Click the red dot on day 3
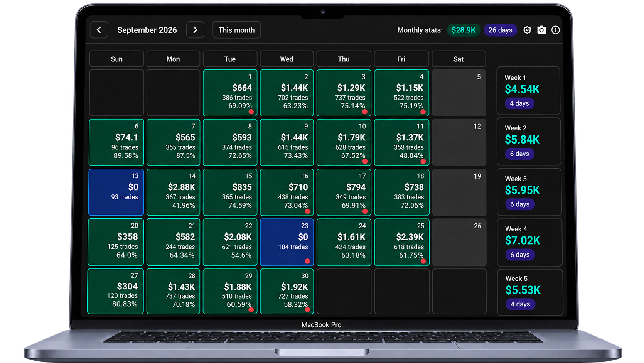The image size is (644, 363). (365, 112)
